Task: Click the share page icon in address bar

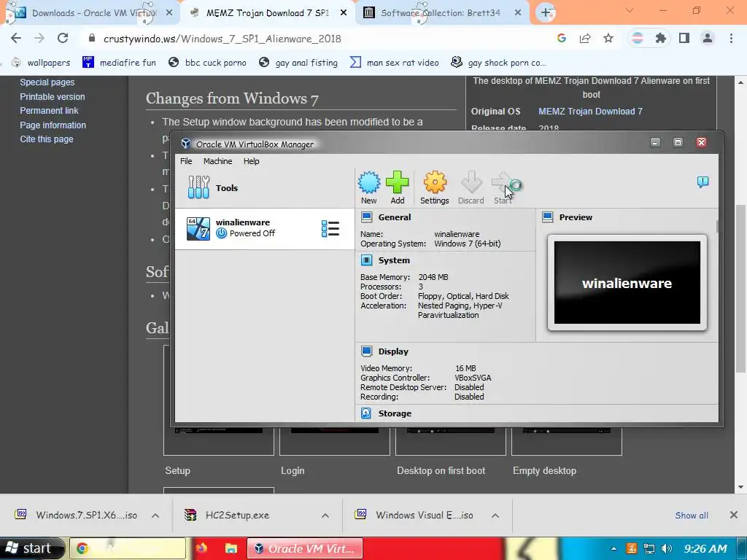Action: (x=585, y=38)
